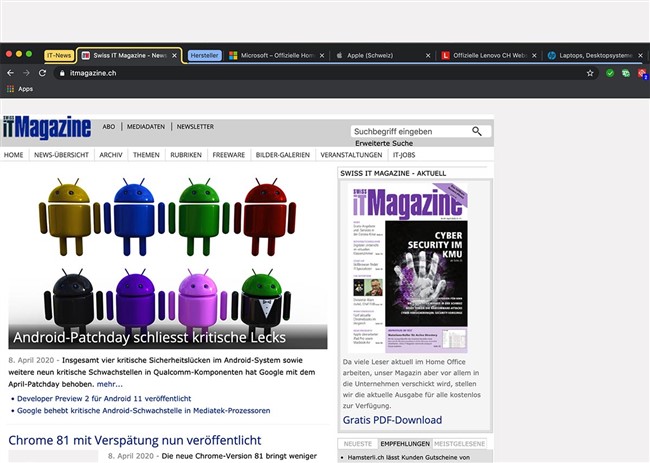Click the mehr... link after the Android article
This screenshot has width=650, height=463.
tap(109, 384)
